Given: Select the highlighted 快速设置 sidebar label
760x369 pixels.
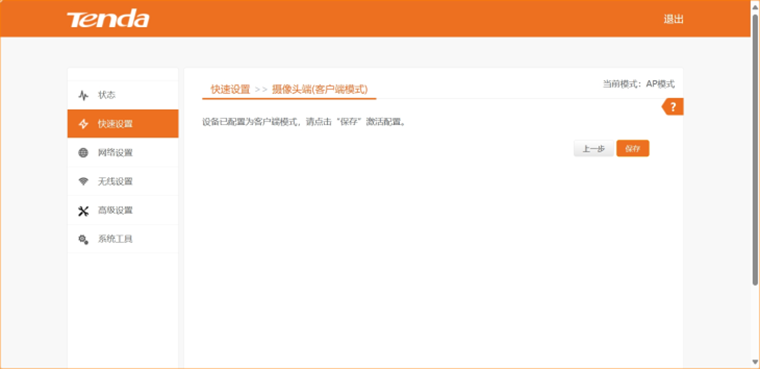Looking at the screenshot, I should 115,124.
